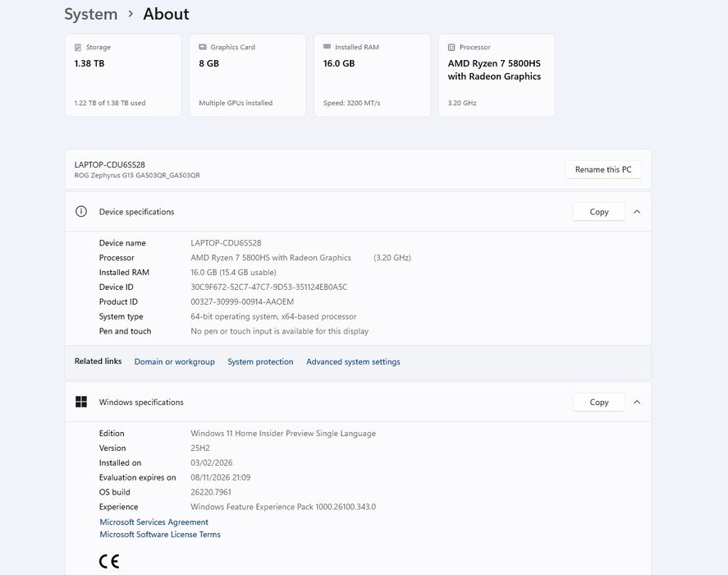Copy the device specifications
Viewport: 728px width, 575px height.
click(599, 212)
